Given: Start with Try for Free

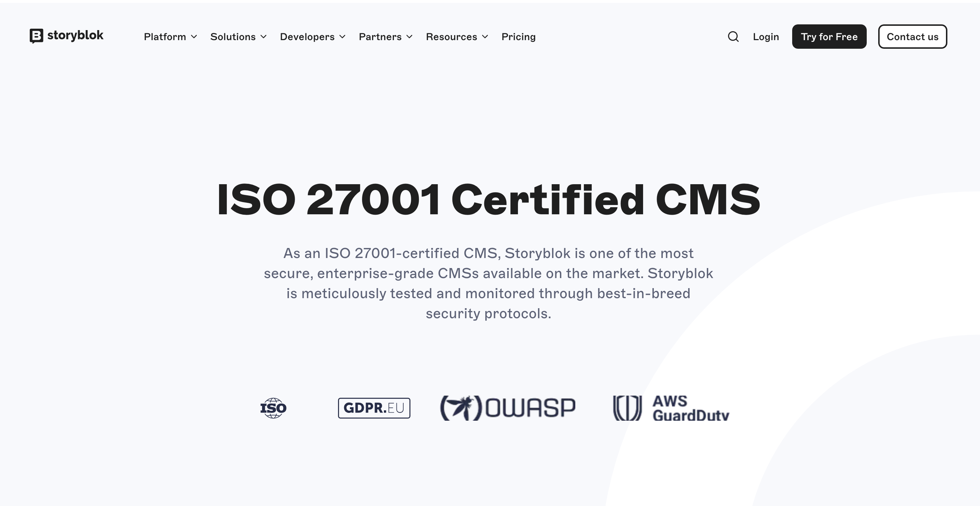Looking at the screenshot, I should 829,37.
